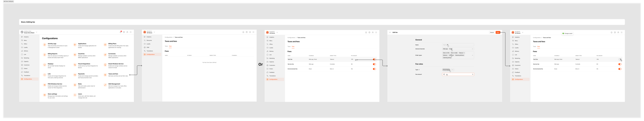Open the POS Windows Service icon
The image size is (644, 121).
click(45, 85)
